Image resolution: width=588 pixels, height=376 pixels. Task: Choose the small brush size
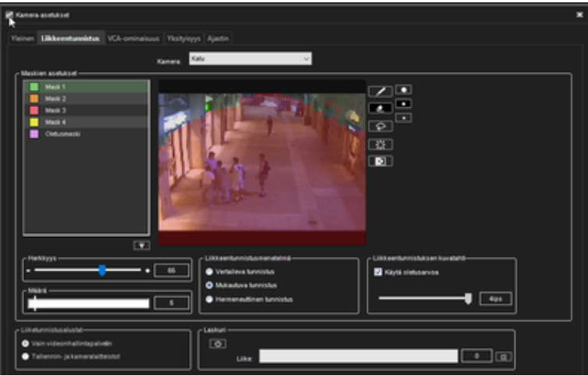[x=403, y=117]
